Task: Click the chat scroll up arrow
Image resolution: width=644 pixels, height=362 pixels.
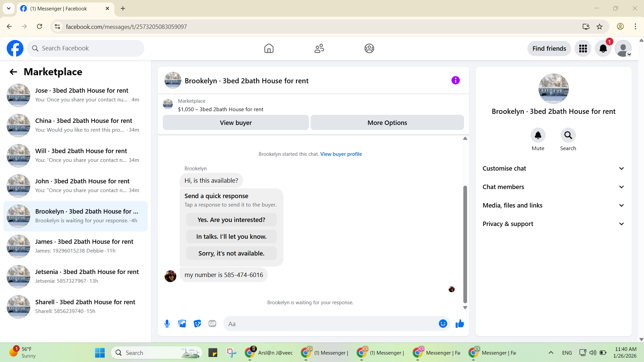Action: pyautogui.click(x=465, y=138)
